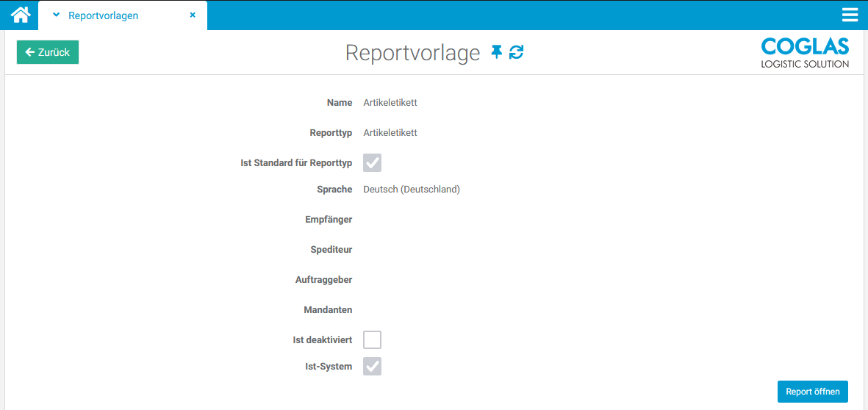868x410 pixels.
Task: Expand the Reportvorlagen tab chevron
Action: pyautogui.click(x=56, y=15)
